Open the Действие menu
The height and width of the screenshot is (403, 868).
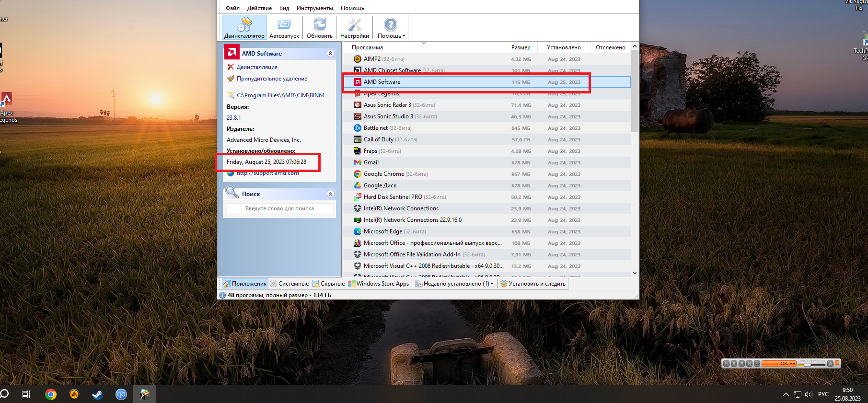[259, 8]
